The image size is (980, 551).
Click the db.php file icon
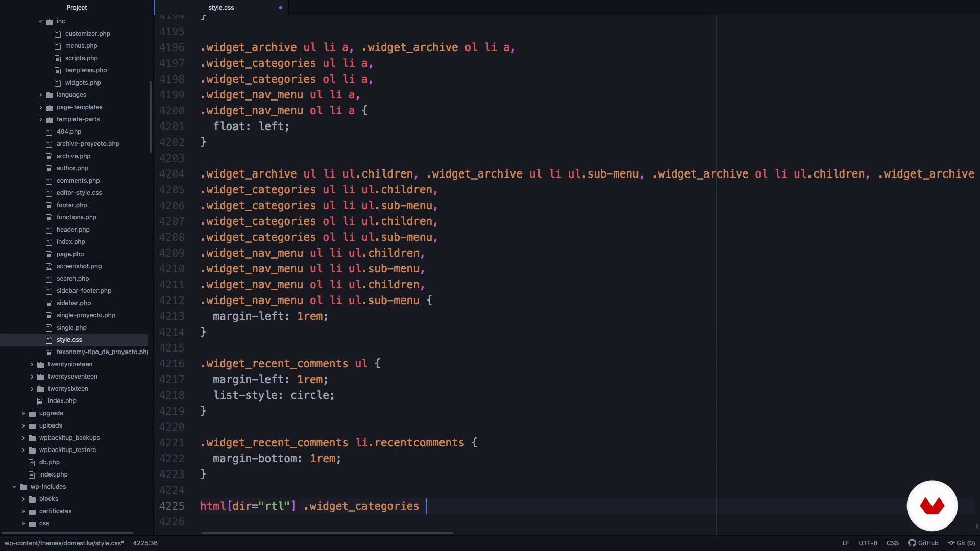pos(32,462)
